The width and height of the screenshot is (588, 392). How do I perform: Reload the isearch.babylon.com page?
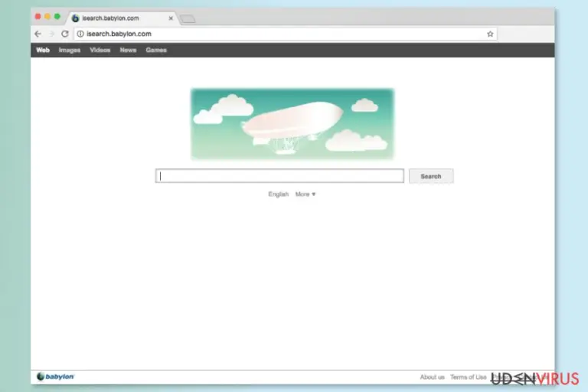65,34
